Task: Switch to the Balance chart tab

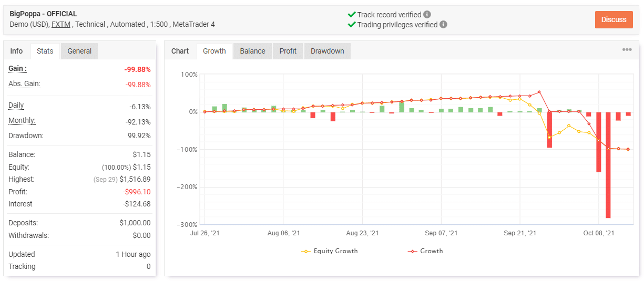Action: click(x=252, y=51)
